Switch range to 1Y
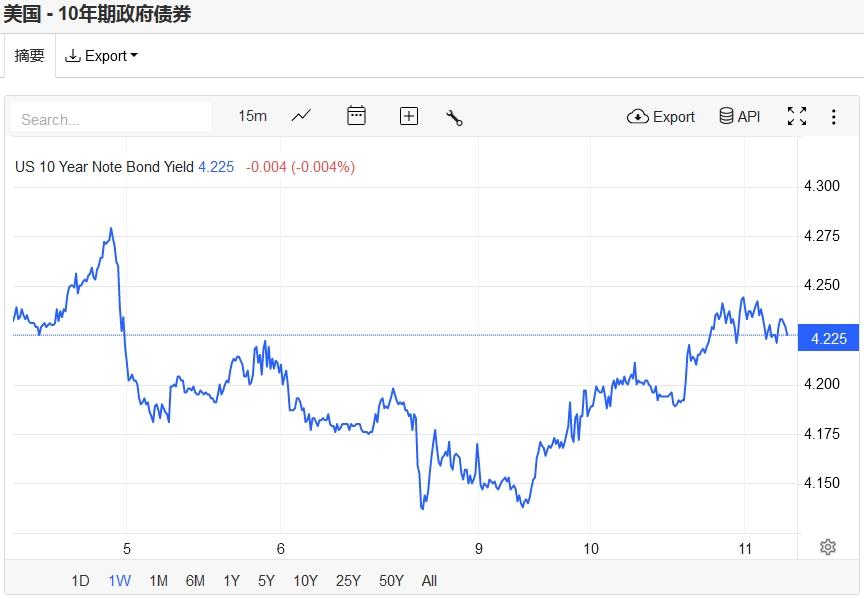 (x=231, y=581)
